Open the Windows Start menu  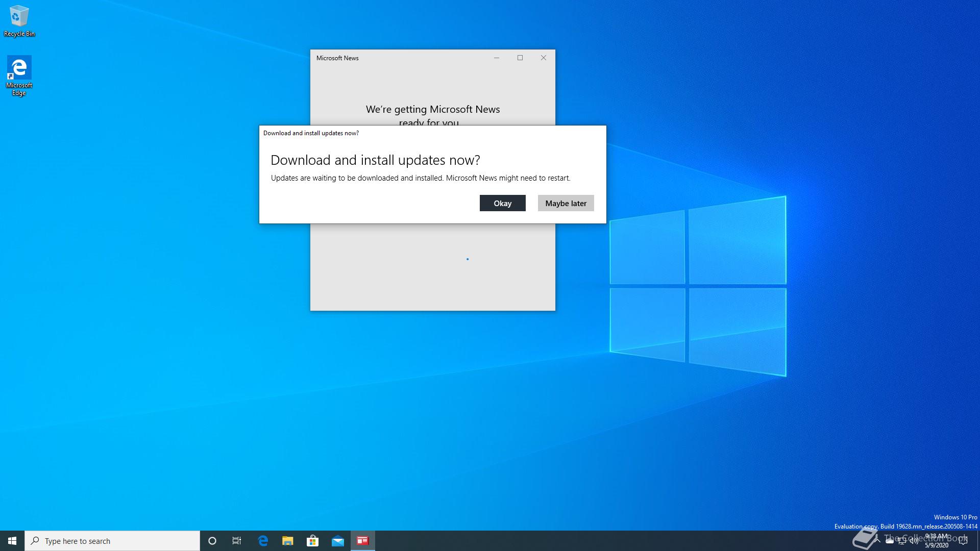12,541
